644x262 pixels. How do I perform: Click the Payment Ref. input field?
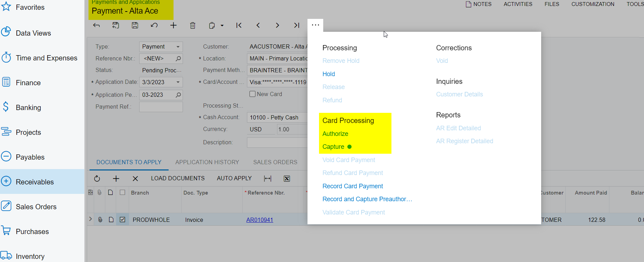pos(161,107)
